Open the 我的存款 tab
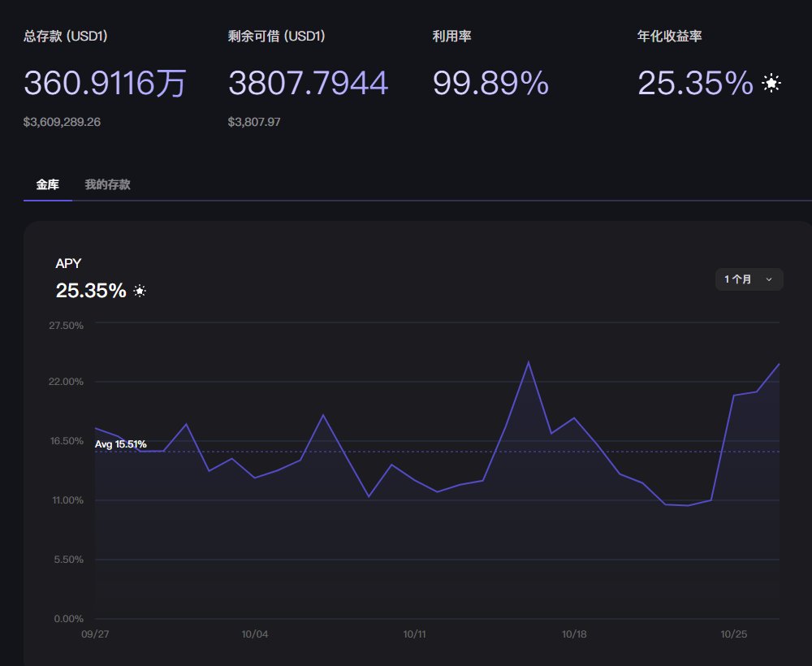Screen dimensions: 812x666 (107, 184)
